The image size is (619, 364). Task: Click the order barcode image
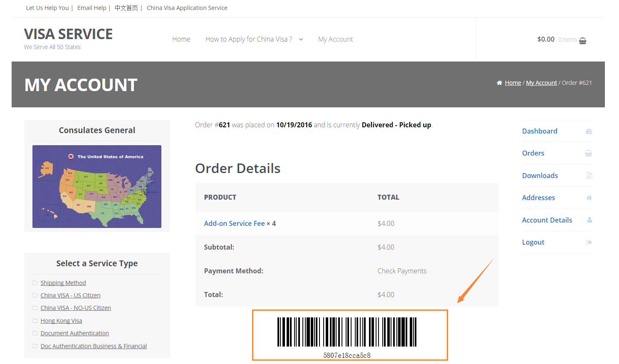tap(347, 332)
